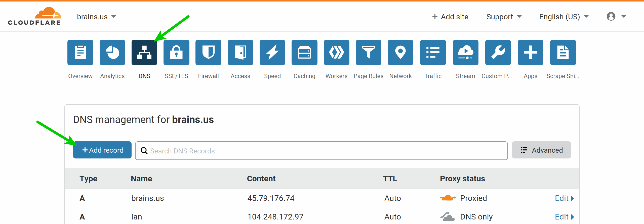The image size is (644, 224).
Task: Switch to the Traffic tab label
Action: (x=433, y=76)
